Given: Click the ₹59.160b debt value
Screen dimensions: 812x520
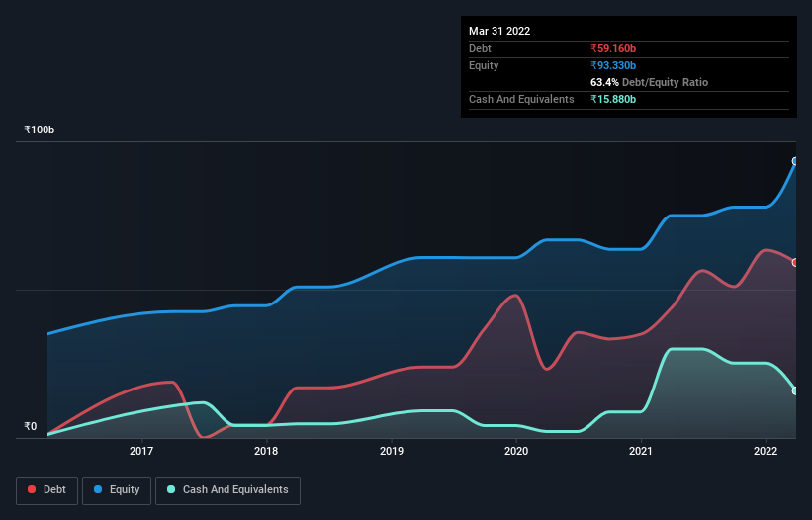Looking at the screenshot, I should tap(613, 48).
